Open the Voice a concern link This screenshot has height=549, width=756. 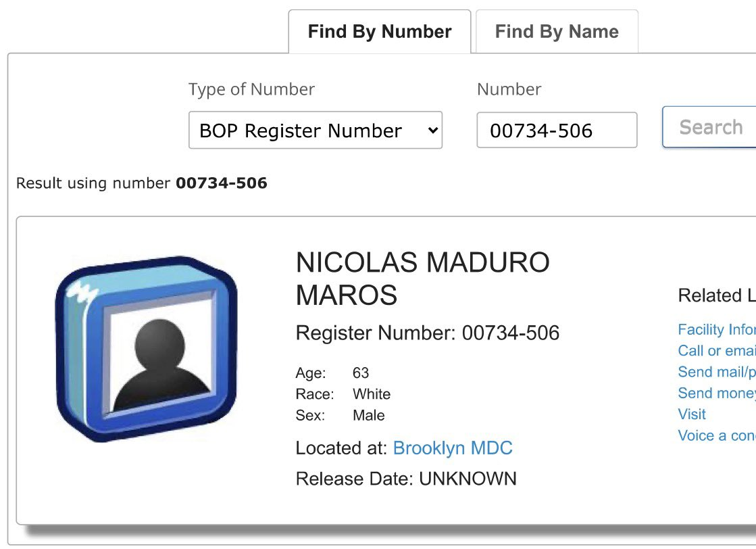click(x=716, y=435)
